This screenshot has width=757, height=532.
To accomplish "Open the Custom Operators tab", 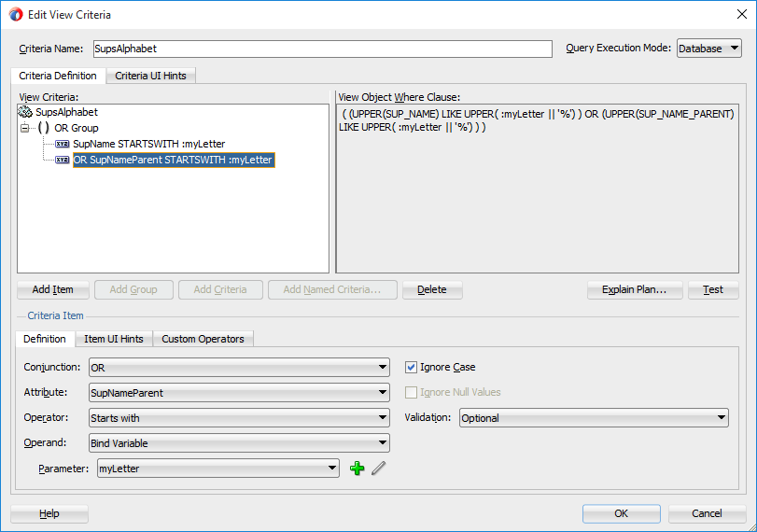I will [203, 339].
